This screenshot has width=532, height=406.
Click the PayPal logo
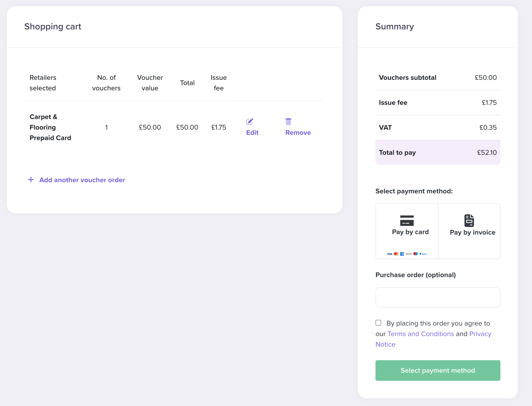[423, 254]
